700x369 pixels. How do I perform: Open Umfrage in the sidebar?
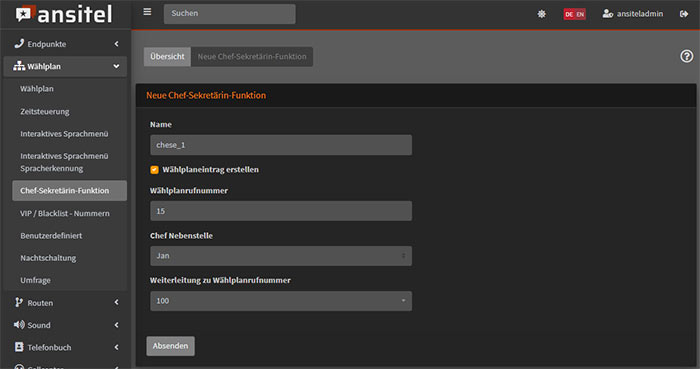[x=35, y=280]
